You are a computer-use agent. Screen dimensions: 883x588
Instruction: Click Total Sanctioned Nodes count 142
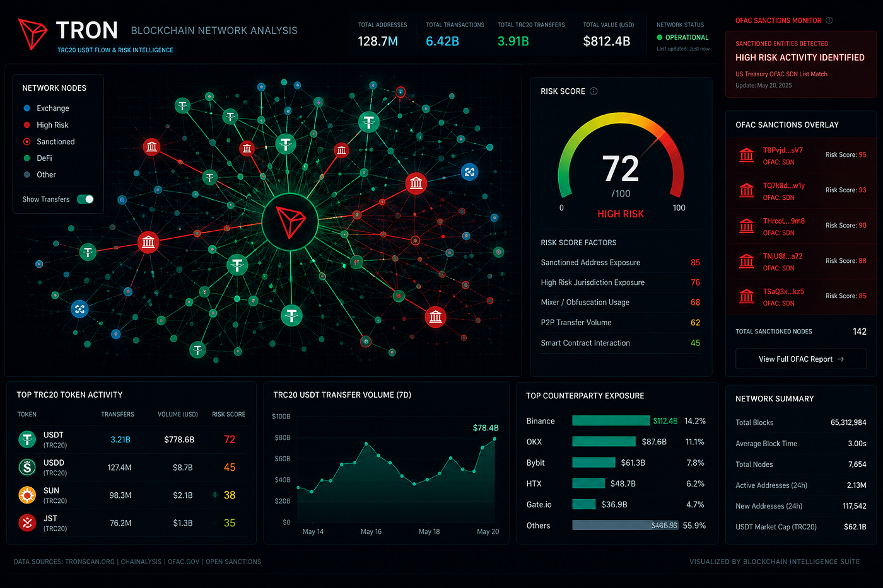pos(860,331)
